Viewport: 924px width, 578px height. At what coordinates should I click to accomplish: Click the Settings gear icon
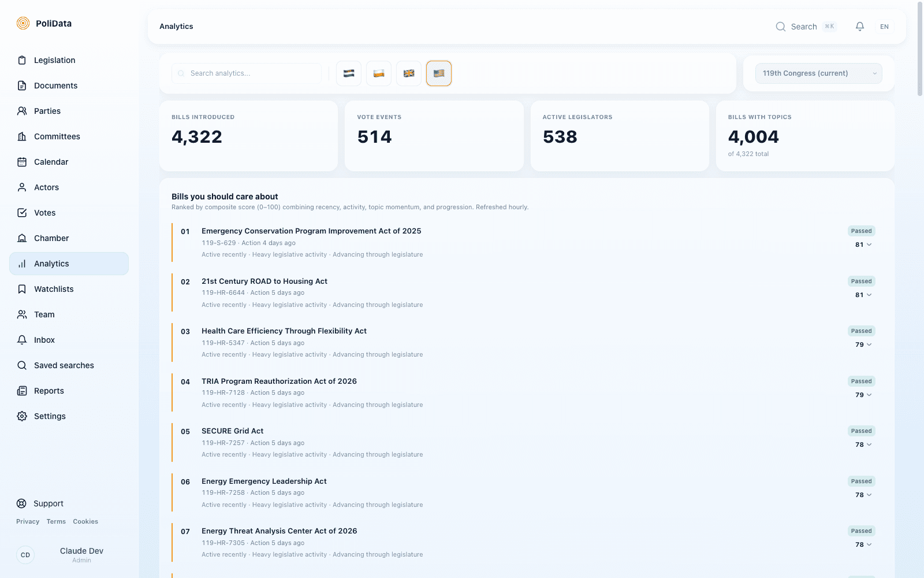pos(22,416)
